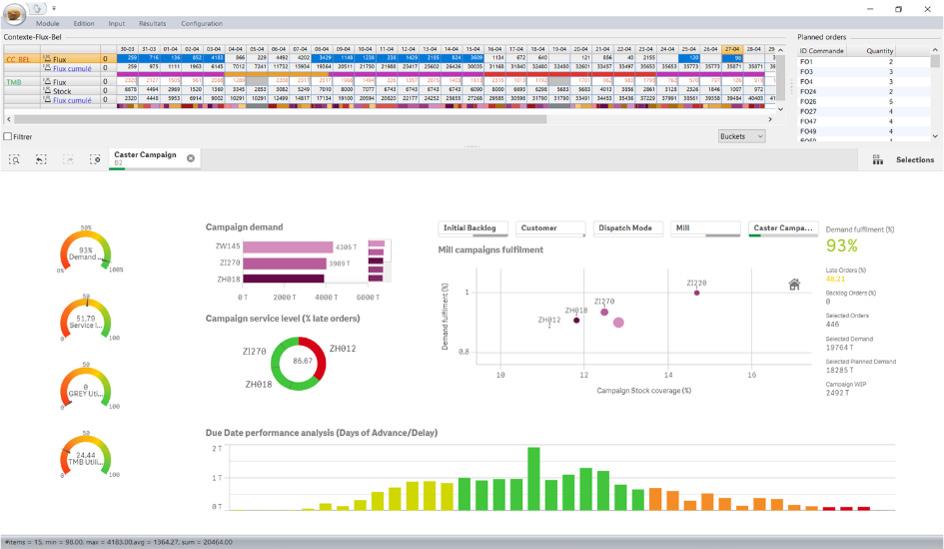The image size is (944, 549).
Task: Open the Caster Campa... filter
Action: (x=783, y=228)
